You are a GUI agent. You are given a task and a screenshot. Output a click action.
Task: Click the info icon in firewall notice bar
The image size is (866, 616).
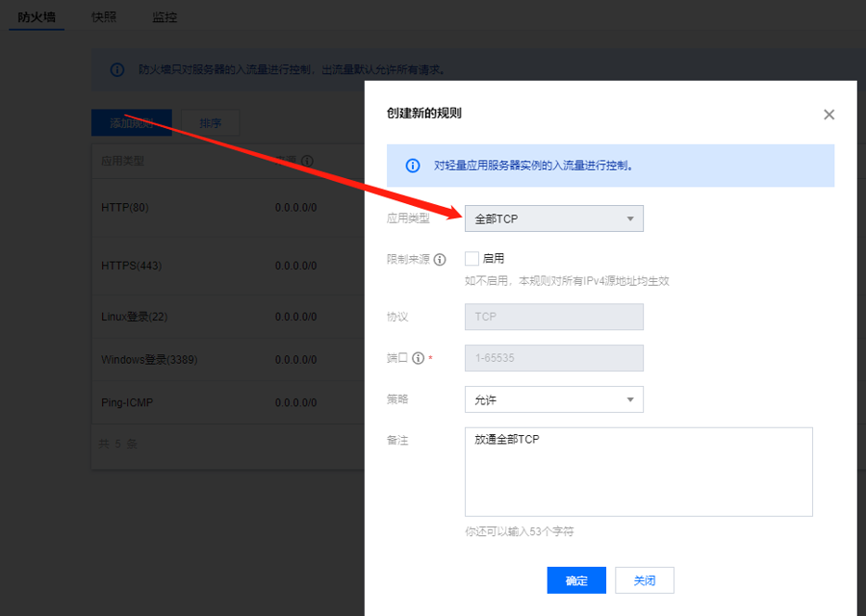coord(117,70)
